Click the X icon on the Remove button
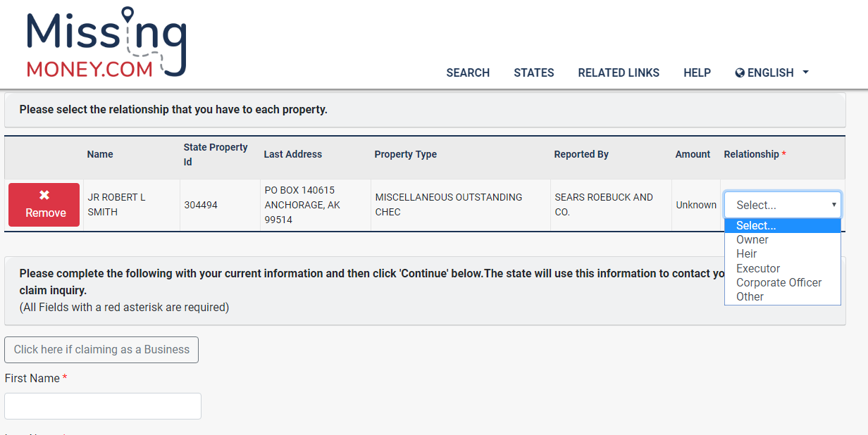 (44, 196)
